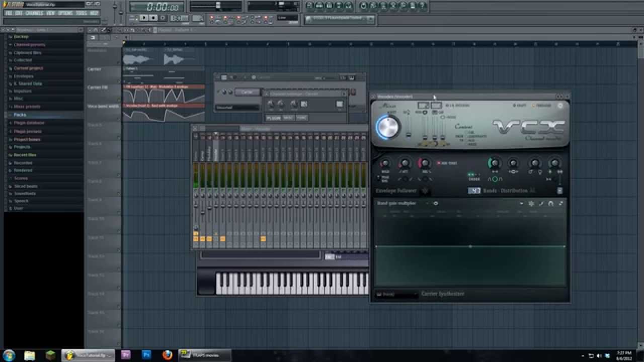The image size is (644, 362).
Task: Open the HELP menu
Action: pos(94,13)
